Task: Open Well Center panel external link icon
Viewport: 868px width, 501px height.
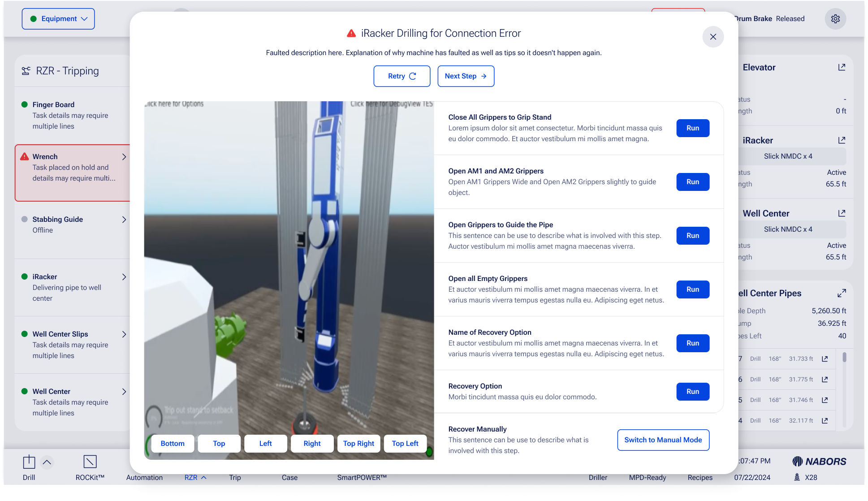Action: 842,213
